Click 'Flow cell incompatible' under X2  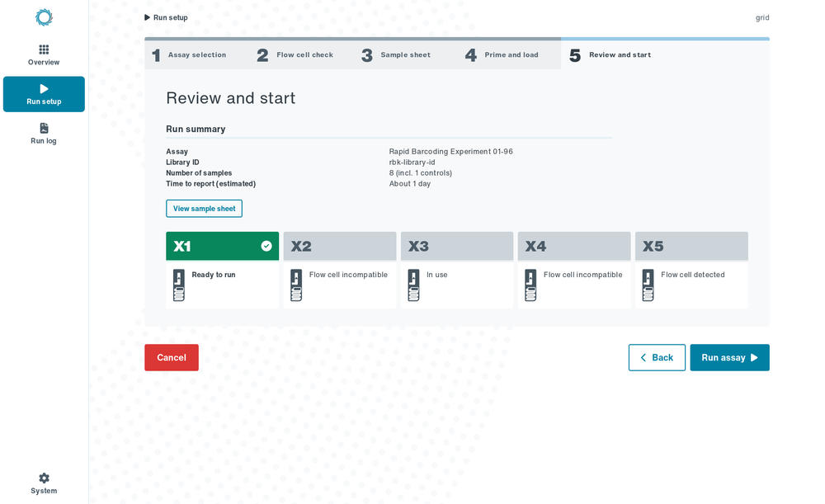click(x=348, y=275)
